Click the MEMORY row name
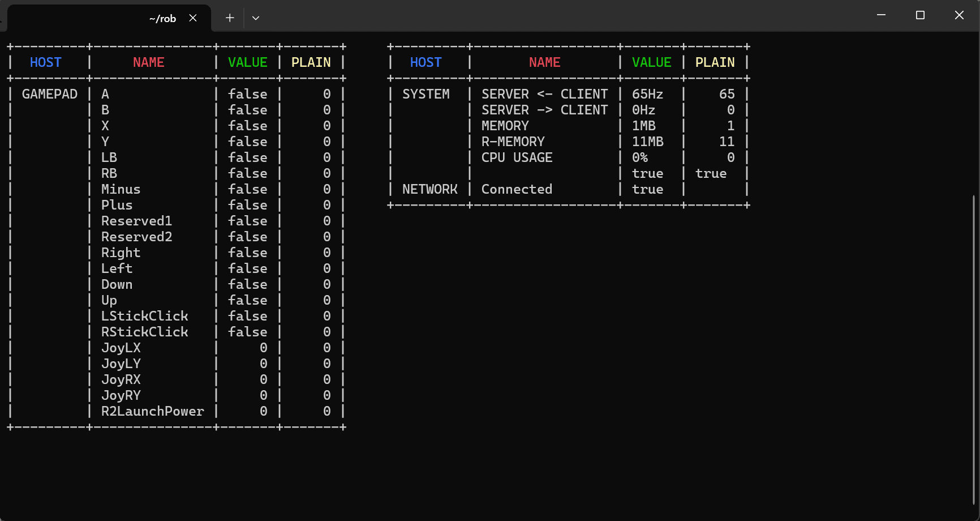 click(x=505, y=126)
